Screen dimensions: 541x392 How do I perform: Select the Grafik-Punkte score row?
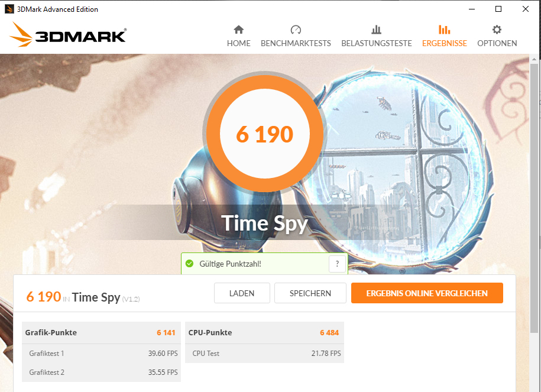tap(101, 333)
